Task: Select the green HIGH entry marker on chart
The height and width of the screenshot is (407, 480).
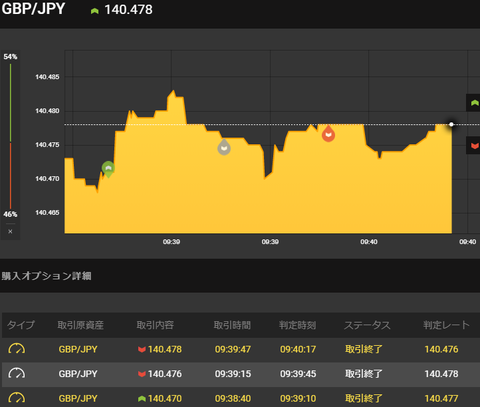Action: pyautogui.click(x=108, y=169)
